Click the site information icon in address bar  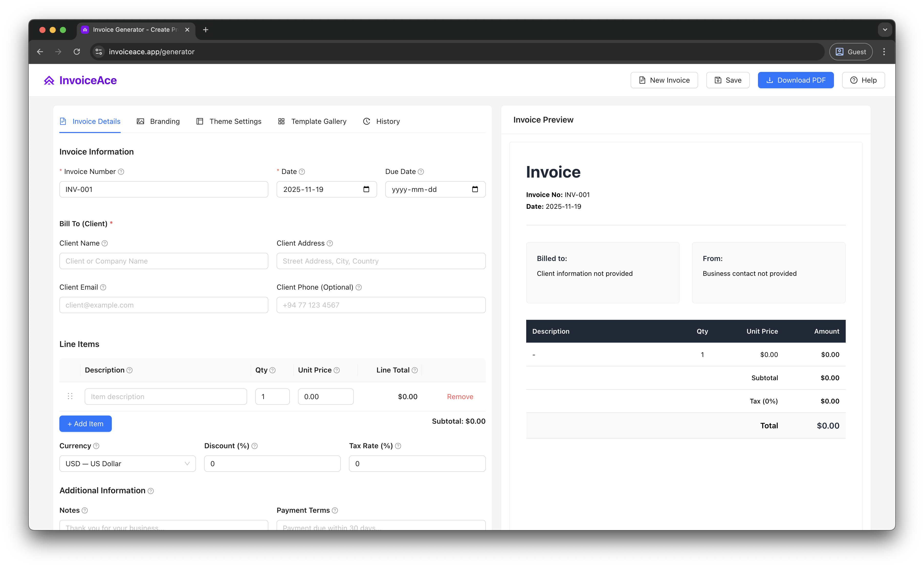point(98,51)
